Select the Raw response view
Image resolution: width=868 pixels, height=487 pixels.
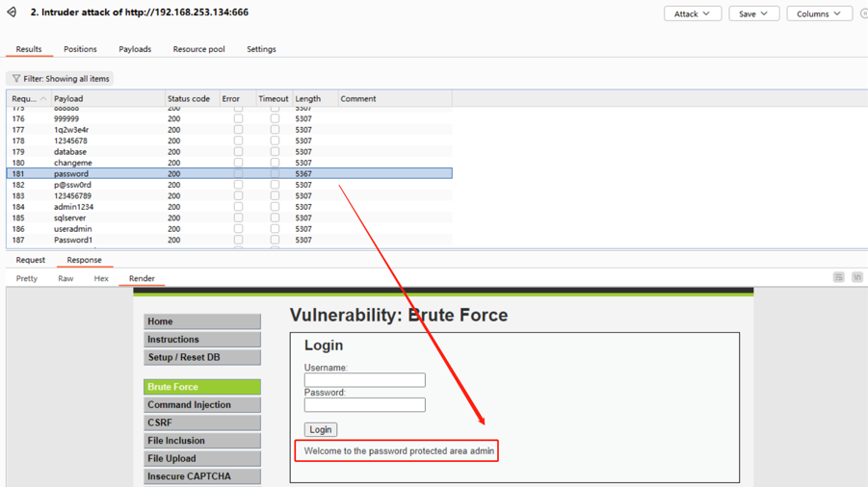coord(66,278)
